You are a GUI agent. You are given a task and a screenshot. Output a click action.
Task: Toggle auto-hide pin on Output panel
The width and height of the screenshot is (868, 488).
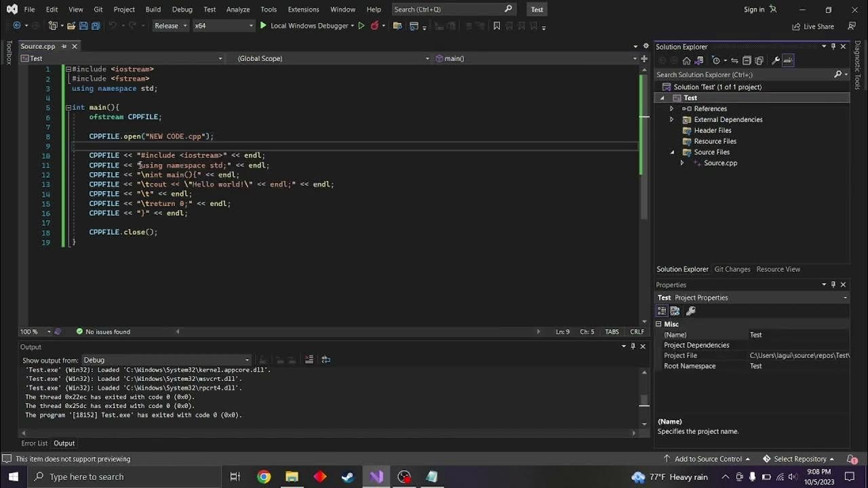(633, 346)
